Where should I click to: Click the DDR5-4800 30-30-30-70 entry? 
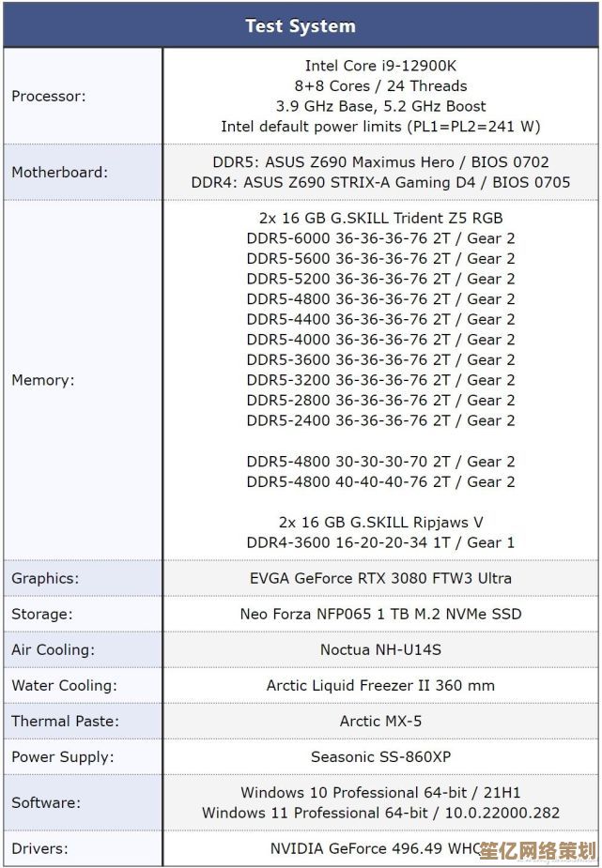(x=380, y=462)
